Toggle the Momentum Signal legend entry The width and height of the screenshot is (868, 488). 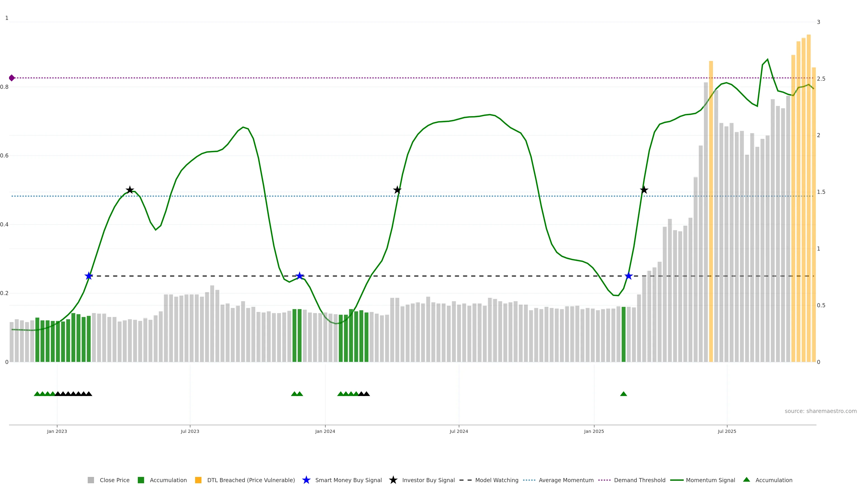[710, 480]
